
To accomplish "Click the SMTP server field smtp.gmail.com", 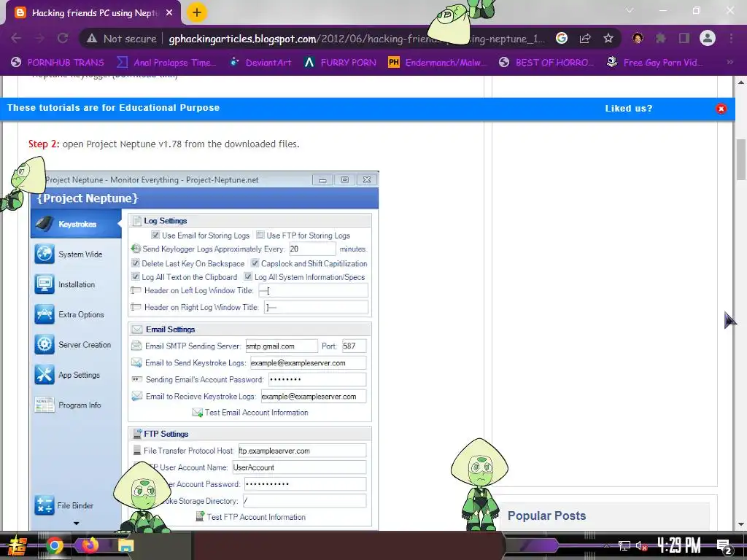I will pyautogui.click(x=282, y=346).
